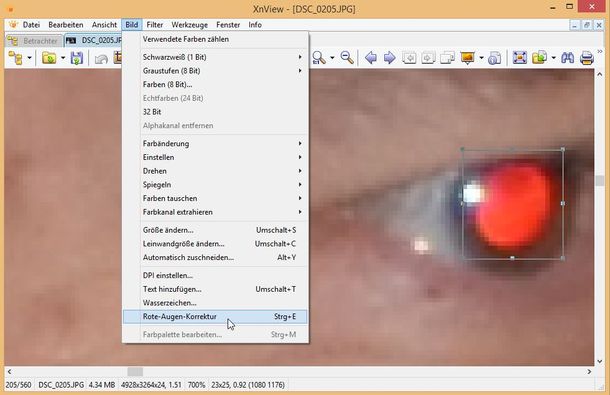610x395 pixels.
Task: Click the binoculars search icon
Action: [568, 58]
